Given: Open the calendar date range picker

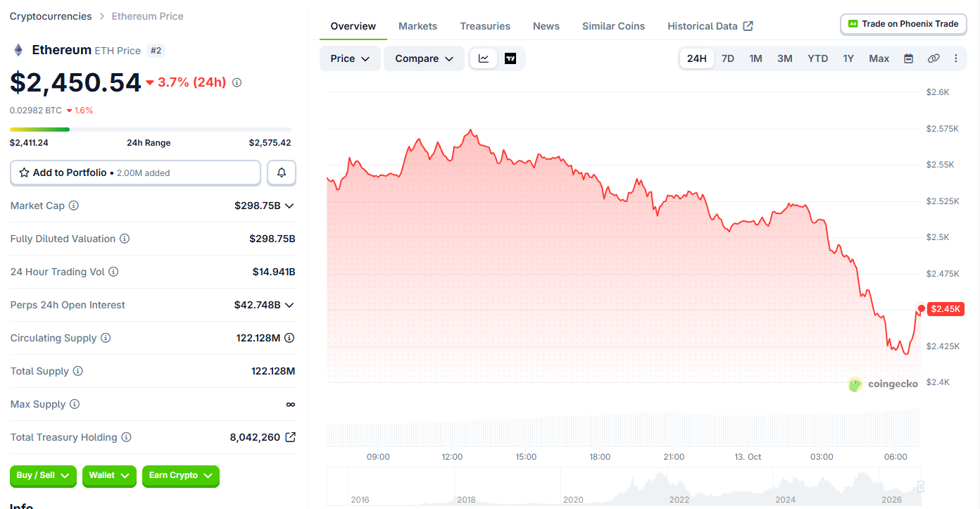Looking at the screenshot, I should (x=908, y=58).
